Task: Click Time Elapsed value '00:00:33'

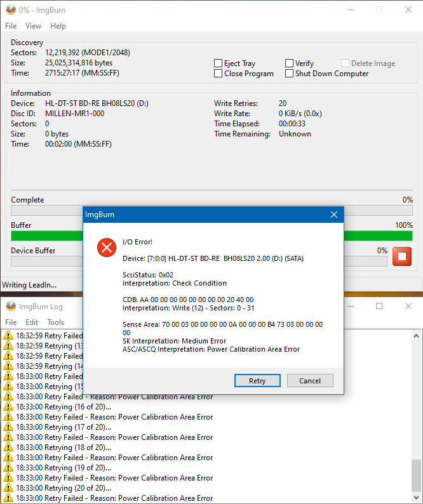Action: click(292, 124)
